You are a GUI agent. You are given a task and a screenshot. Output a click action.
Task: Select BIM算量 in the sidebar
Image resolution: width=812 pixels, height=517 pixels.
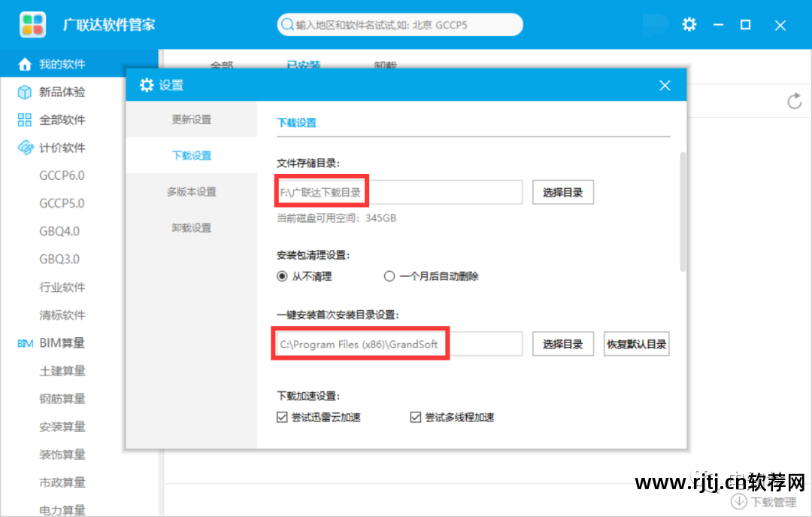coord(62,343)
